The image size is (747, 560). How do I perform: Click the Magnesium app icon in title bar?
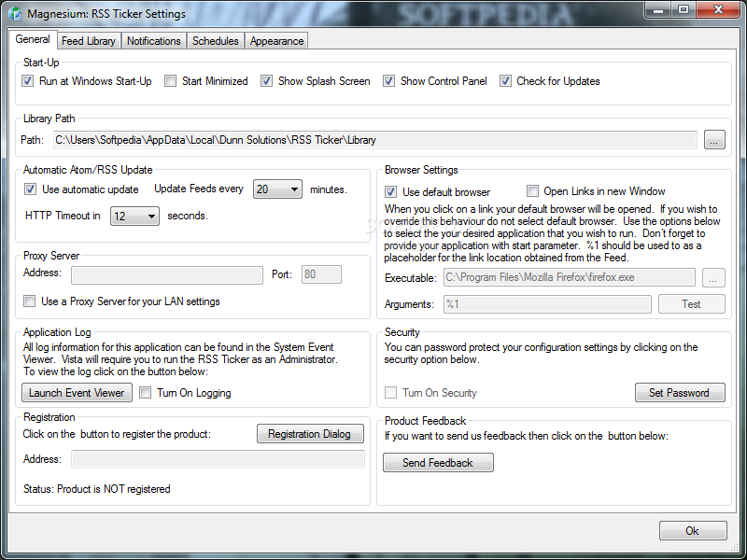pos(15,13)
